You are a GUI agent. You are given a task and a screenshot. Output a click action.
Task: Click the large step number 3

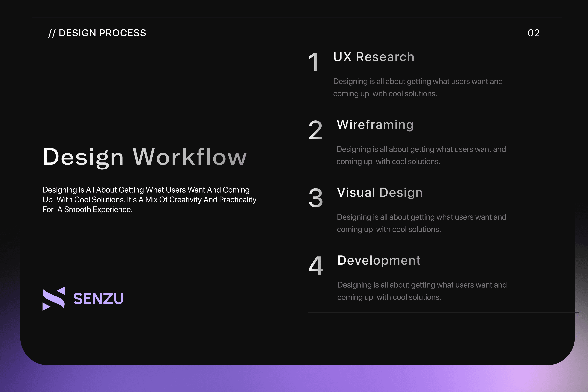316,198
